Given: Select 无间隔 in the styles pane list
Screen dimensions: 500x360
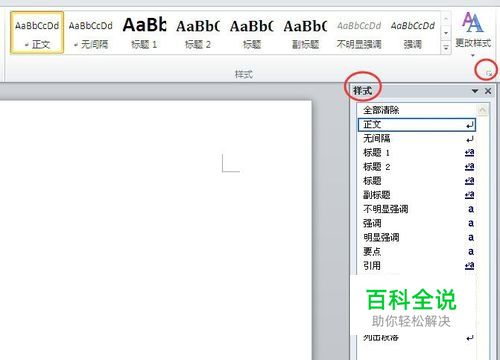Looking at the screenshot, I should 417,138.
